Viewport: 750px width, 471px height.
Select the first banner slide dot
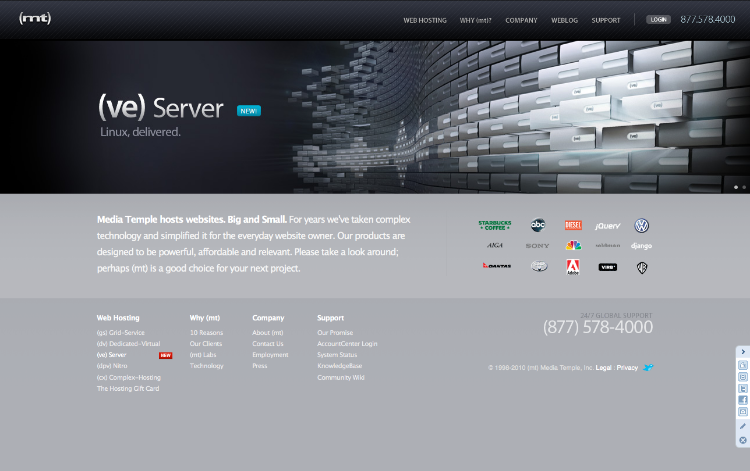[736, 187]
